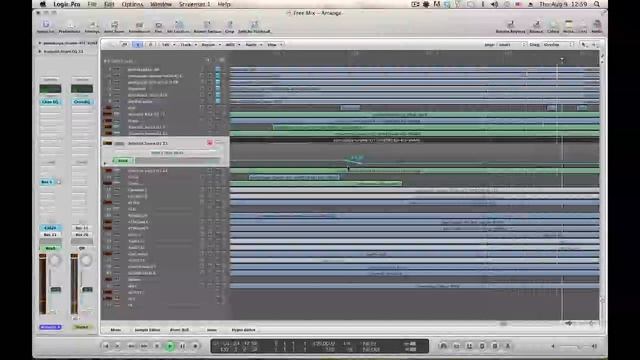640x360 pixels.
Task: Switch to the Sample Editor tab
Action: pos(147,330)
